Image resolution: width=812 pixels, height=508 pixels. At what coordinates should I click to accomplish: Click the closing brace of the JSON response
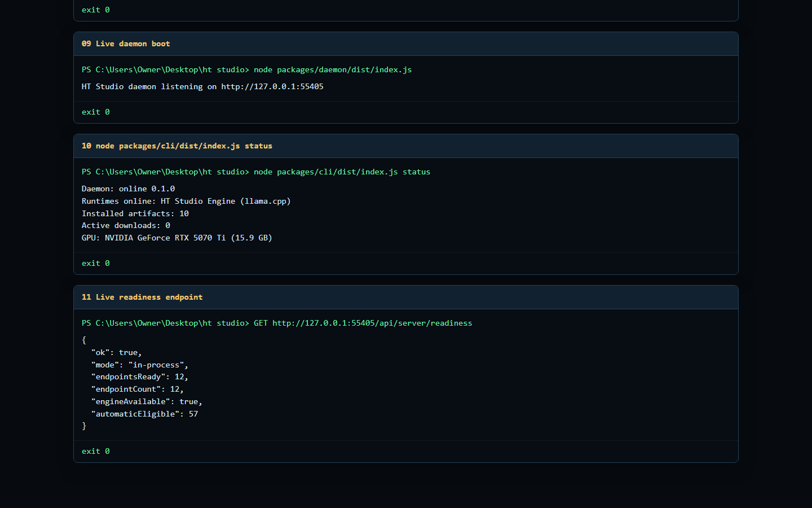pos(84,426)
